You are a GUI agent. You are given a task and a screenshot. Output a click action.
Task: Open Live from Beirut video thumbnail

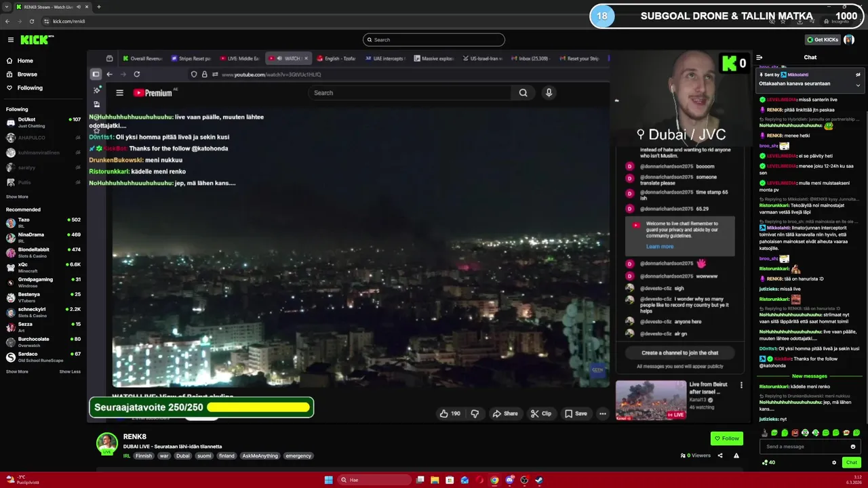[651, 400]
